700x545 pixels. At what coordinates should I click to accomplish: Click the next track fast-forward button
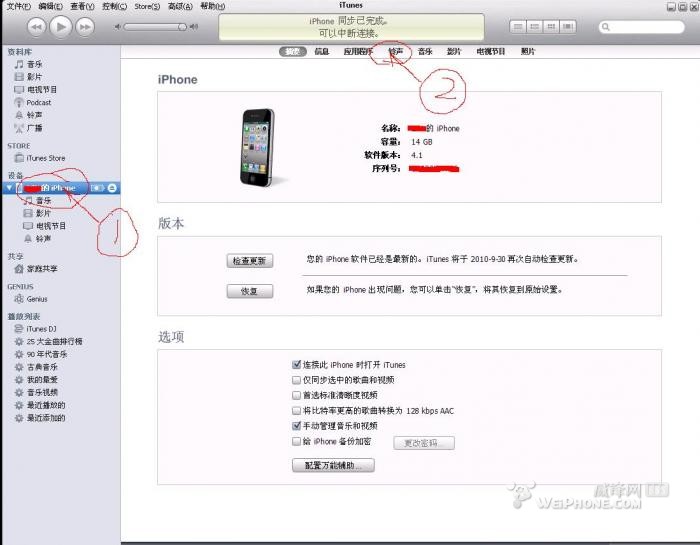(x=85, y=27)
